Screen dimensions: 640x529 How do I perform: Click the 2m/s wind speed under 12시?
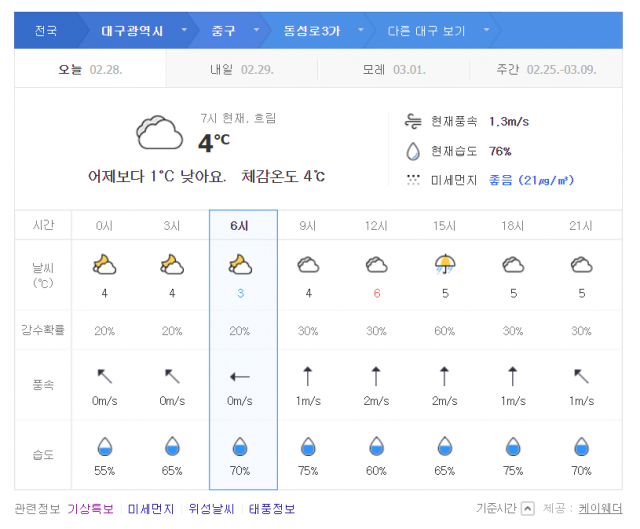coord(376,401)
